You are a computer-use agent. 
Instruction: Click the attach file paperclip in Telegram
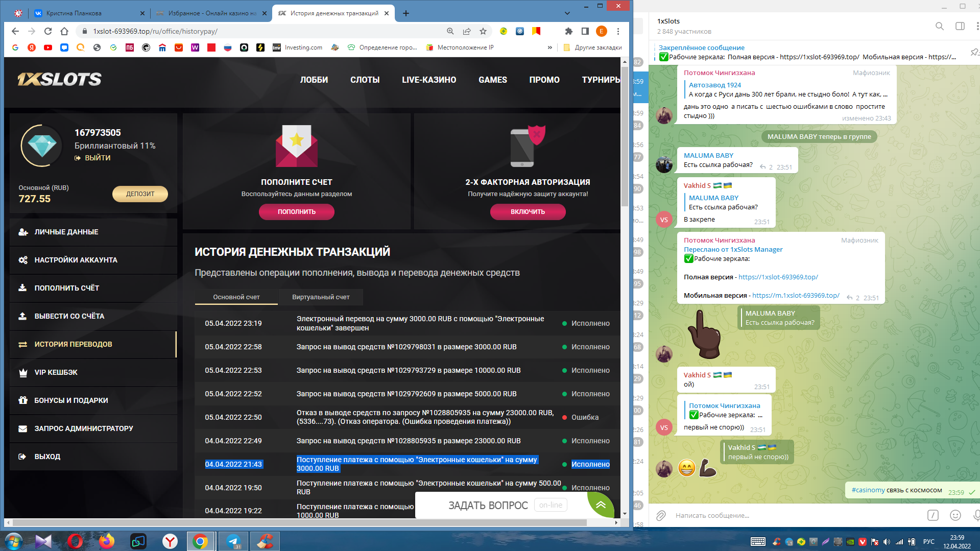tap(661, 515)
